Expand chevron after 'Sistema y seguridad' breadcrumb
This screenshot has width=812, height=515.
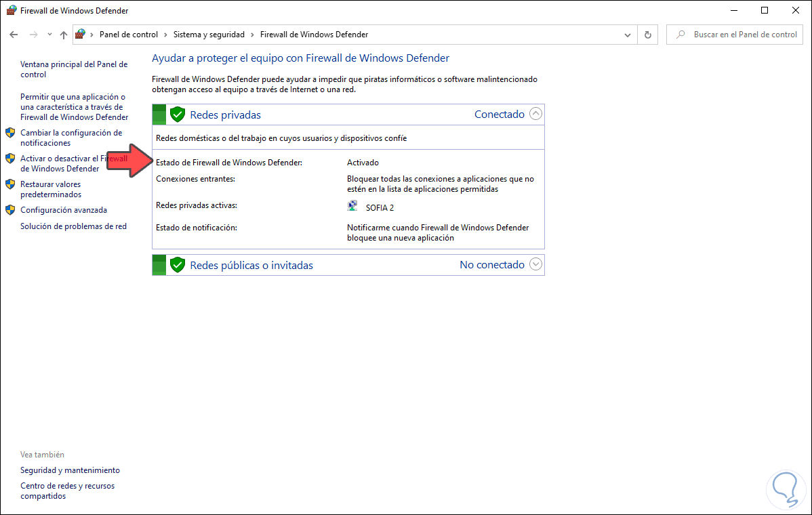point(253,34)
